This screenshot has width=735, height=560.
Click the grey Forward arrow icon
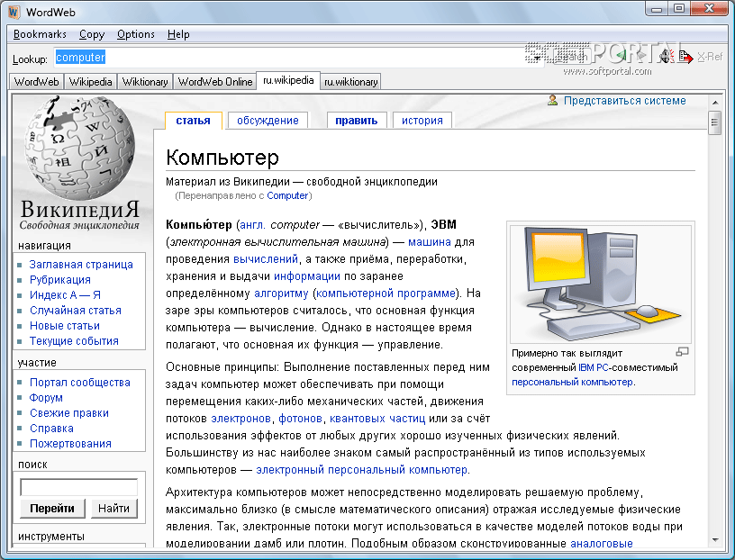click(x=641, y=56)
